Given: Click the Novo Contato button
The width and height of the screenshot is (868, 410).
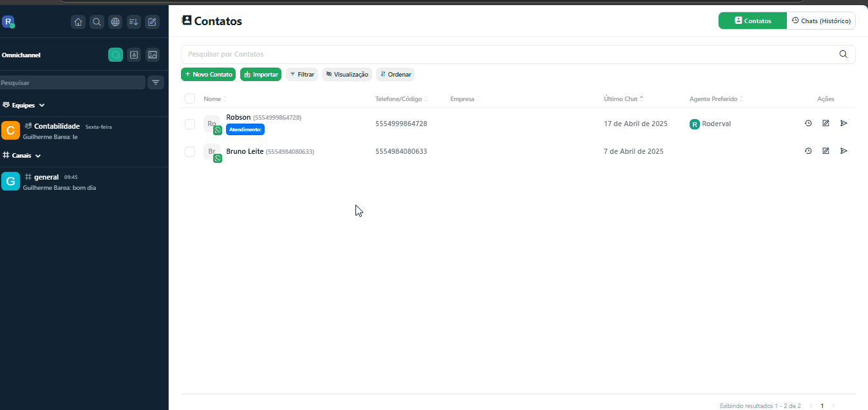Looking at the screenshot, I should tap(208, 75).
